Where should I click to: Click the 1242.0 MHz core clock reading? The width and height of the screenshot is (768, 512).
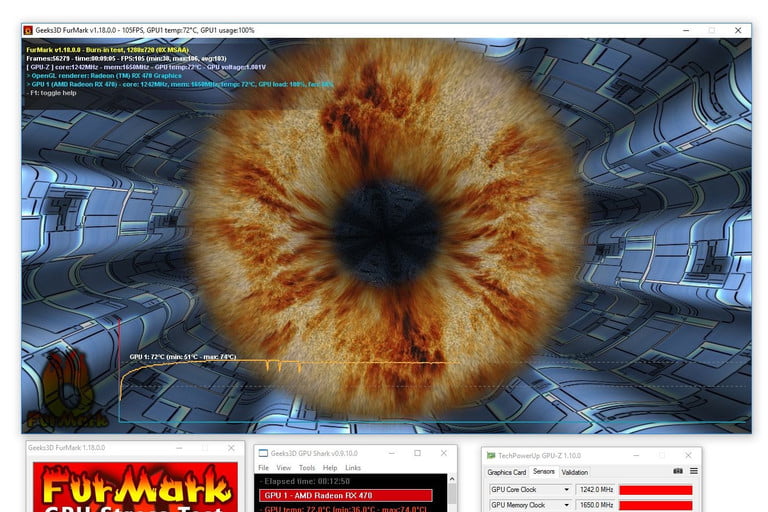point(596,490)
